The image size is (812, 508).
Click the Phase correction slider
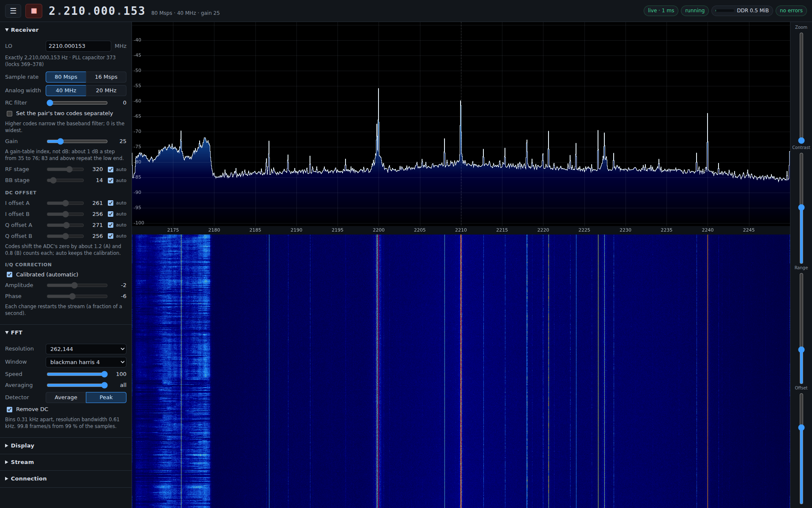[x=77, y=296]
